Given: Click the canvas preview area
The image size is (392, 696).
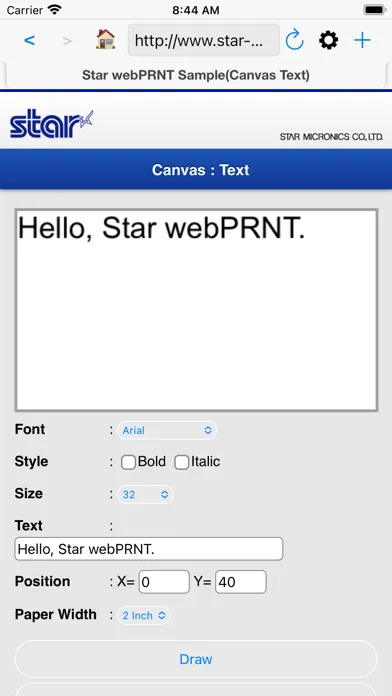Looking at the screenshot, I should point(196,310).
